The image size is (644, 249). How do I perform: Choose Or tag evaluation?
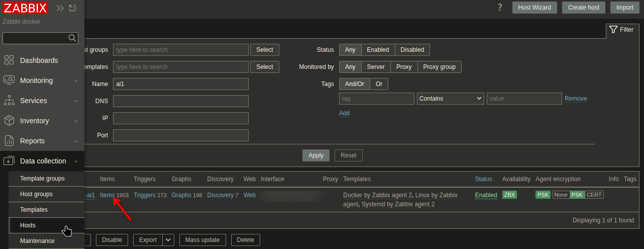379,84
